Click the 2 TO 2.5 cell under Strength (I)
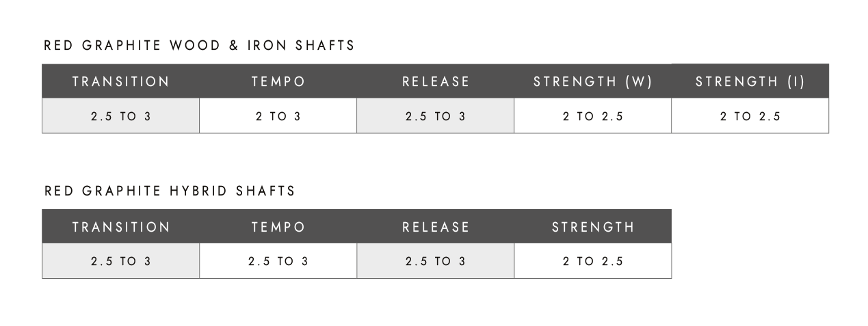Viewport: 868px width, 326px height. pos(750,116)
